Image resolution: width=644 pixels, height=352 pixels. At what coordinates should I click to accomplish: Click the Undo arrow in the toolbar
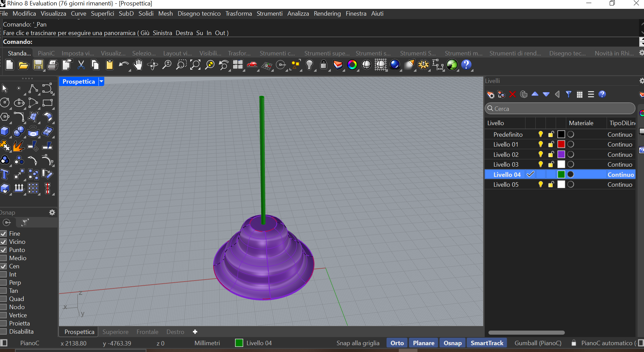point(124,65)
